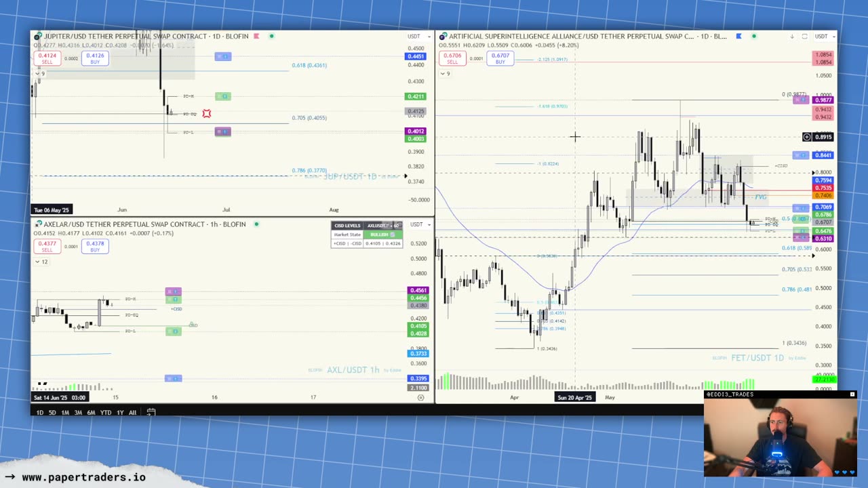The image size is (868, 488).
Task: Click the +CISD label on Axelar chart
Action: coord(176,309)
